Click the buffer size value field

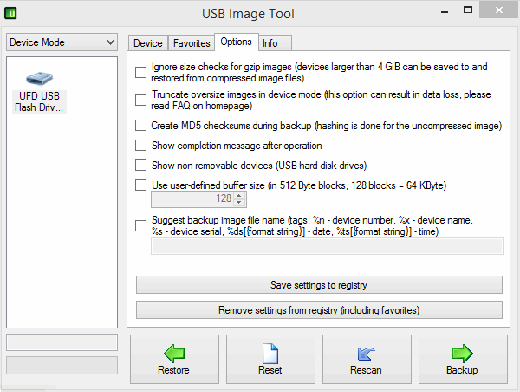(x=193, y=199)
